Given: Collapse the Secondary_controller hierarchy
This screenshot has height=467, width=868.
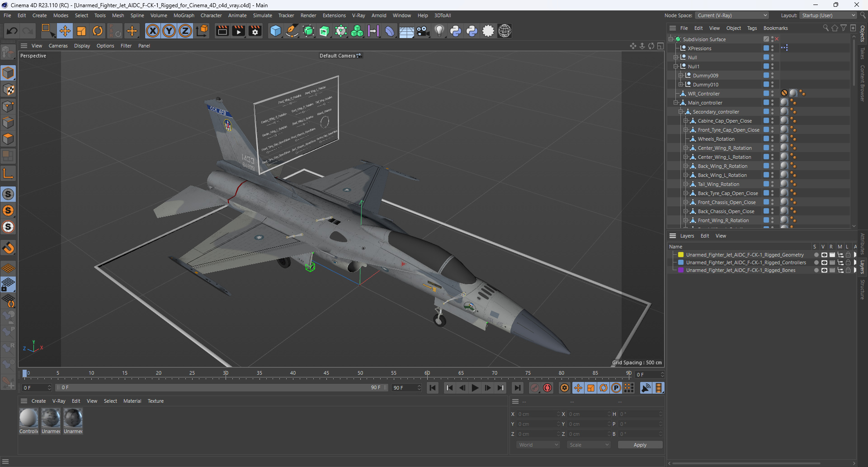Looking at the screenshot, I should (x=681, y=112).
